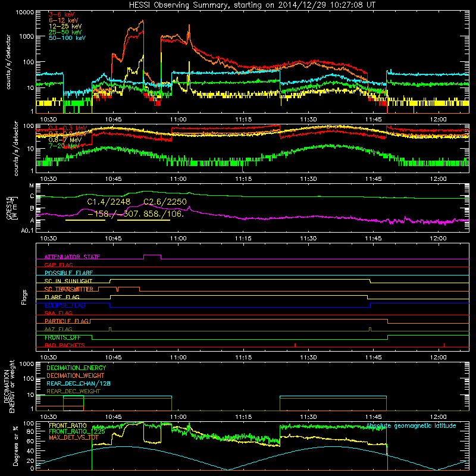Viewport: 476px width, 476px height.
Task: Click the M tick label on GOES axis
Action: click(x=32, y=186)
